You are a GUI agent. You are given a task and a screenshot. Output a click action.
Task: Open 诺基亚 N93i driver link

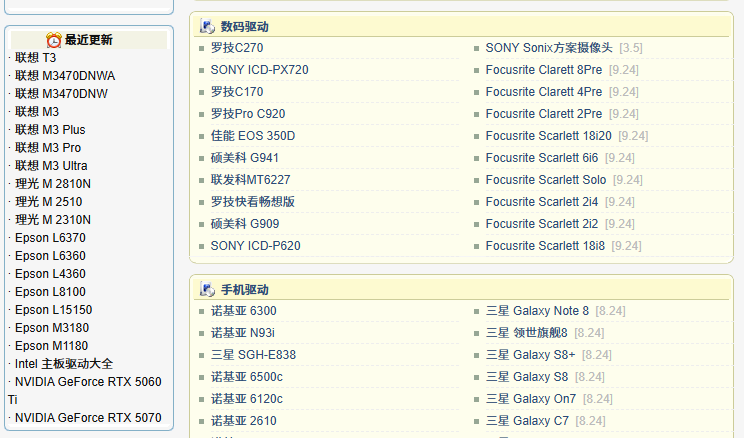tap(242, 333)
